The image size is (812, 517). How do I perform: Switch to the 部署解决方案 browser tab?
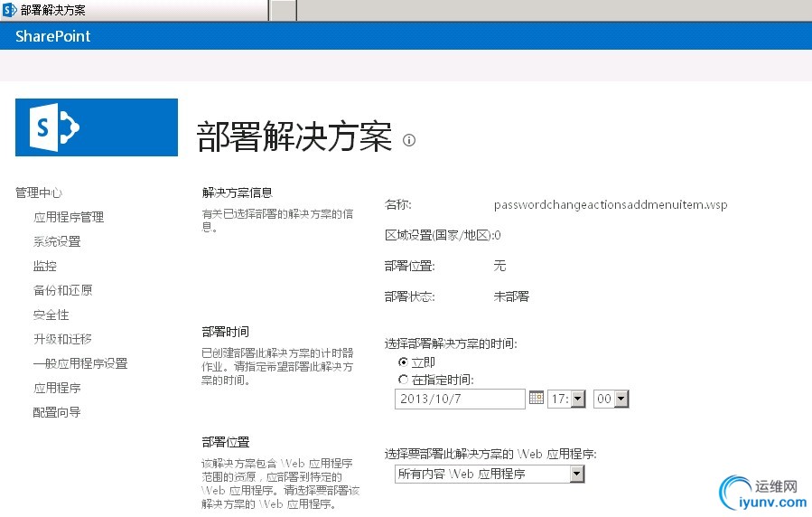[135, 10]
